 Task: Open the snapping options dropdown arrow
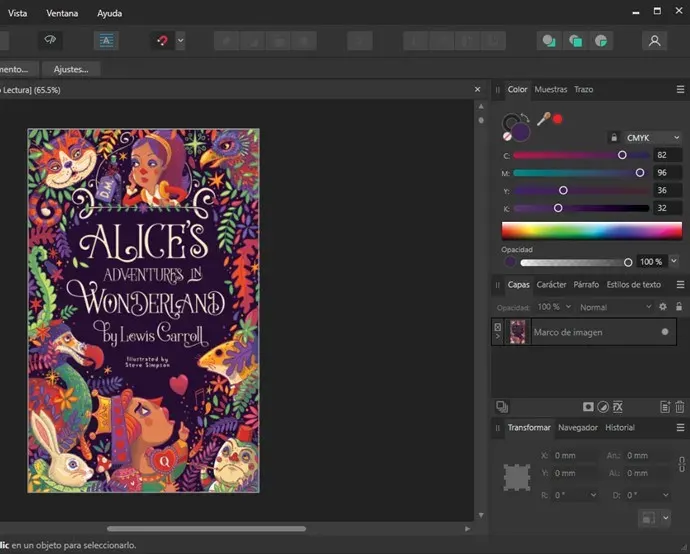click(180, 41)
